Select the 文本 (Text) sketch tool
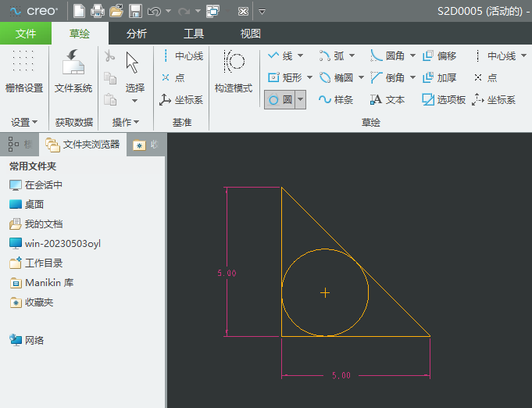This screenshot has height=408, width=532. [387, 100]
